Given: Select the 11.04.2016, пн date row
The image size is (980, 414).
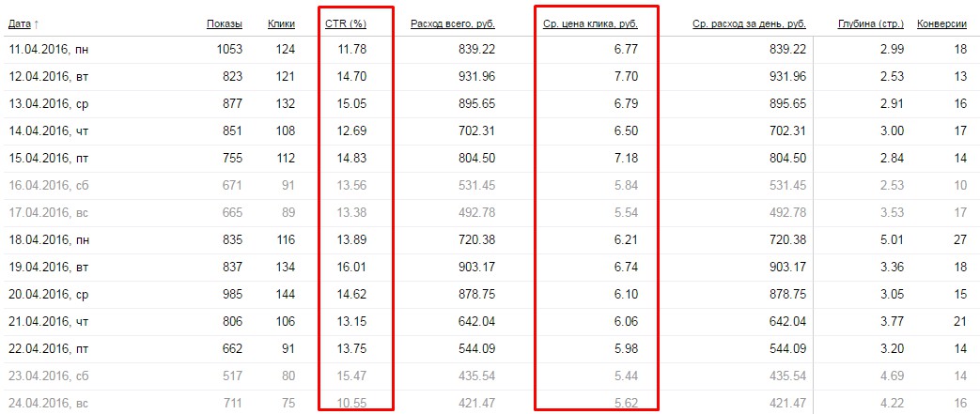Looking at the screenshot, I should coord(490,50).
